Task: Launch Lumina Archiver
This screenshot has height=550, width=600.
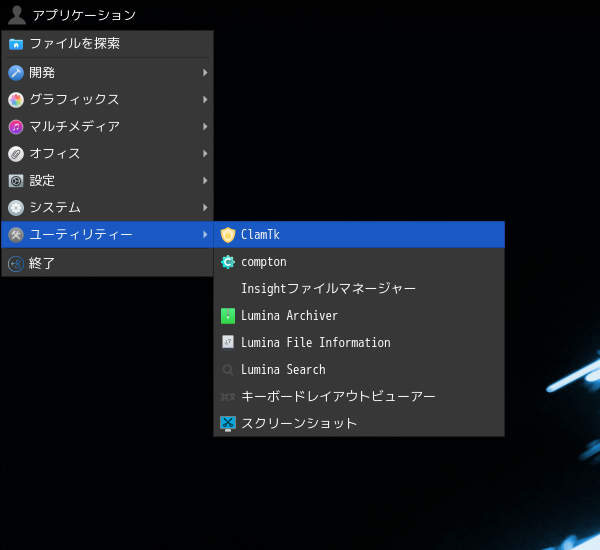Action: pos(359,316)
